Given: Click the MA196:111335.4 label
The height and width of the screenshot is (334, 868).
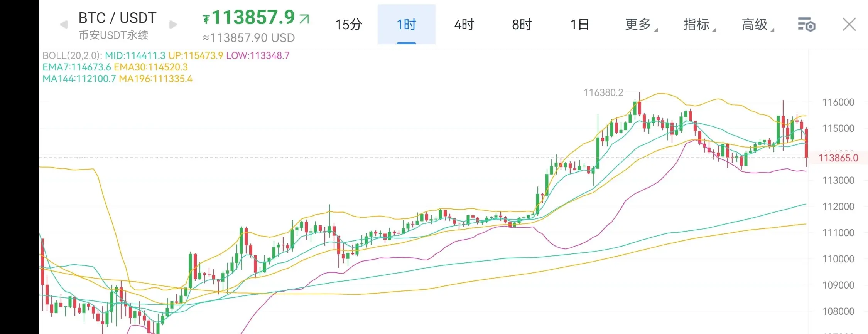Looking at the screenshot, I should click(156, 79).
